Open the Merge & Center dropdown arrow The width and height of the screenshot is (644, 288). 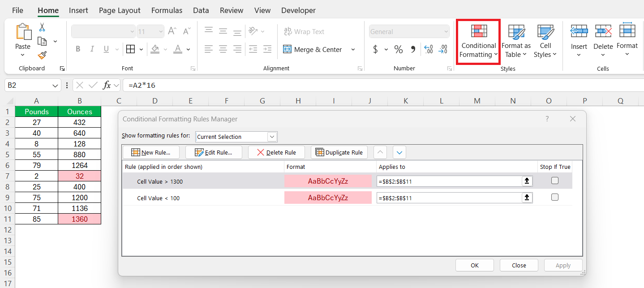pos(353,49)
